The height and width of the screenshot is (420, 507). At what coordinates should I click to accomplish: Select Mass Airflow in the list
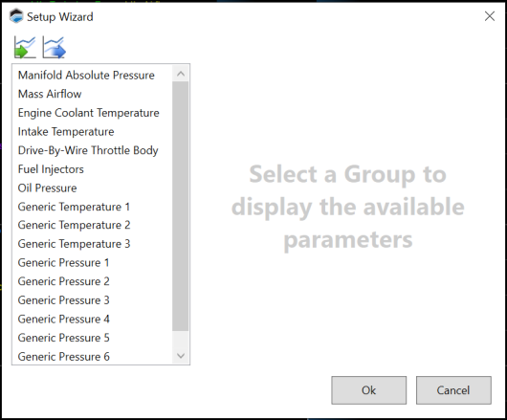pyautogui.click(x=92, y=94)
